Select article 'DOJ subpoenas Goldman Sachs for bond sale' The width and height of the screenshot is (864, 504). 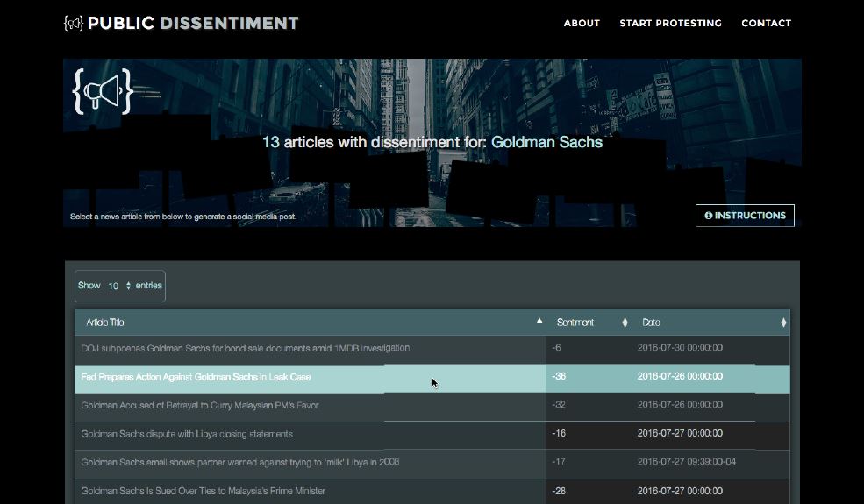pyautogui.click(x=246, y=348)
